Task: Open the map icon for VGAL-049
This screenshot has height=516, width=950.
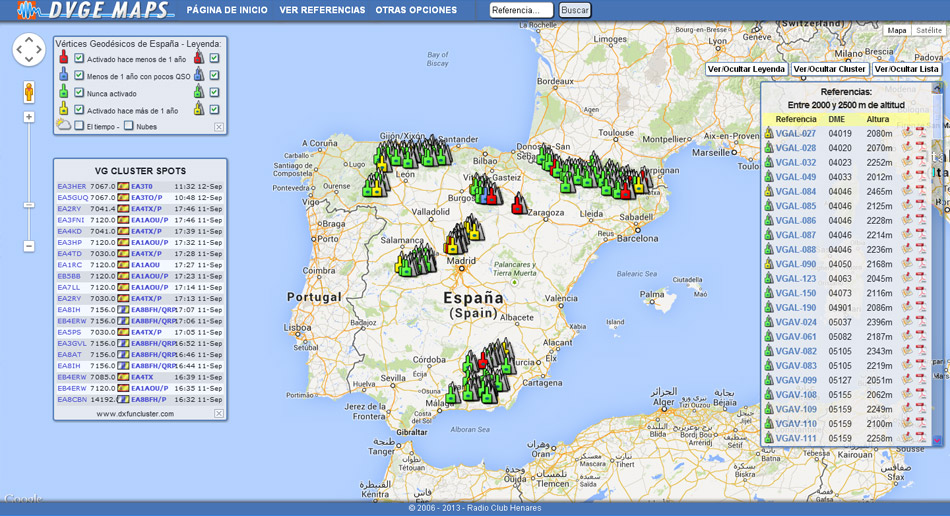Action: 907,177
